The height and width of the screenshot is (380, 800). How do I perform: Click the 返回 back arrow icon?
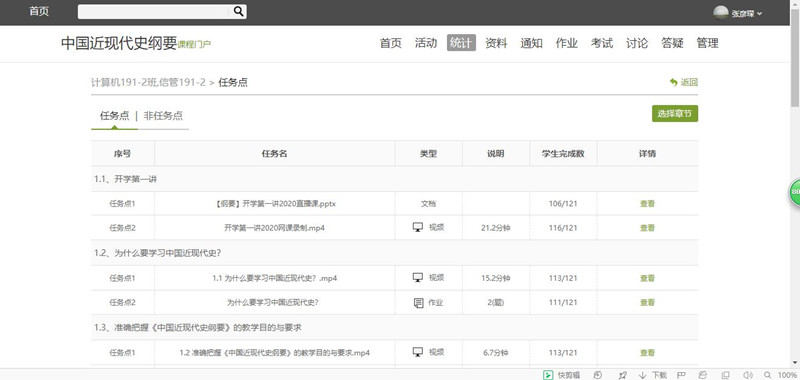pyautogui.click(x=674, y=82)
